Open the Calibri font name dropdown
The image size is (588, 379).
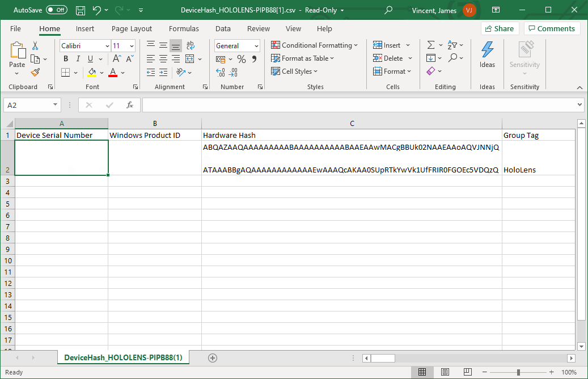107,46
